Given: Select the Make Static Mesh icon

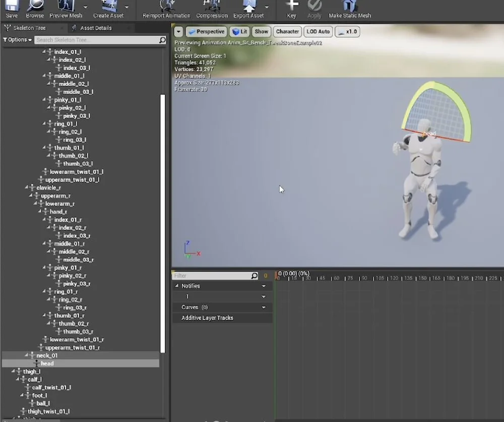Looking at the screenshot, I should [x=350, y=9].
